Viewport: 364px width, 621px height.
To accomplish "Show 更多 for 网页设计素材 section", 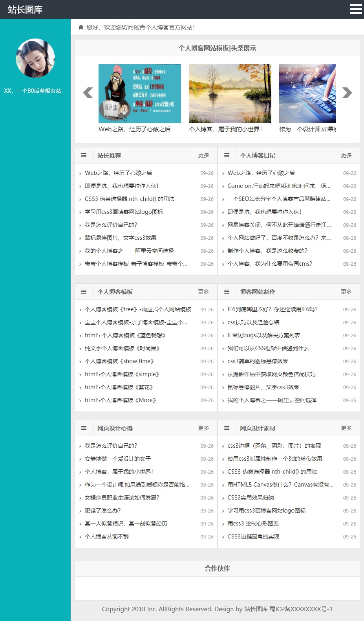I will tap(346, 428).
